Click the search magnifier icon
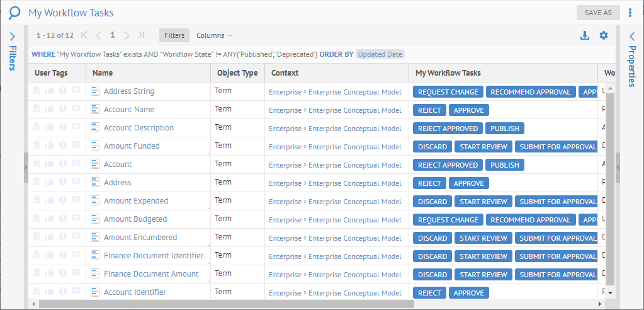The width and height of the screenshot is (644, 310). tap(14, 13)
